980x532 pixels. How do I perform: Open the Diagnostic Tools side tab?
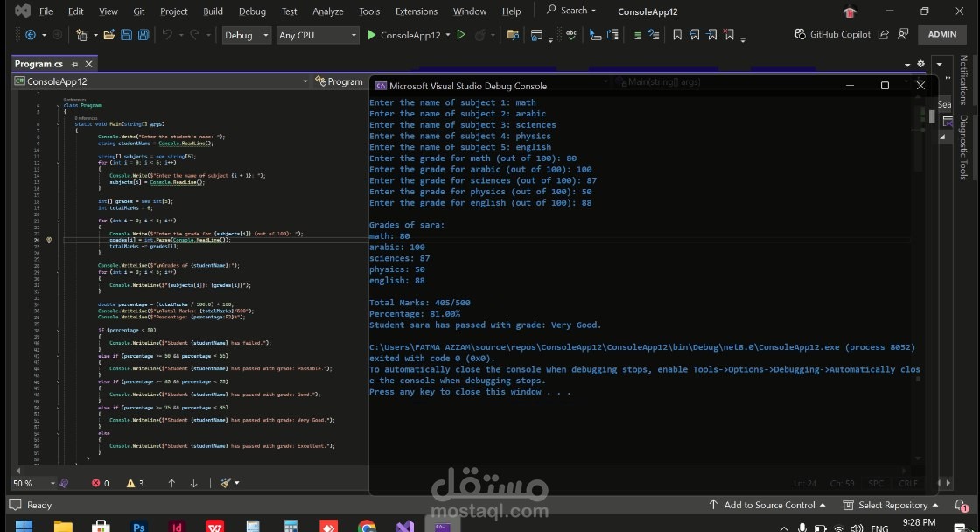(963, 147)
